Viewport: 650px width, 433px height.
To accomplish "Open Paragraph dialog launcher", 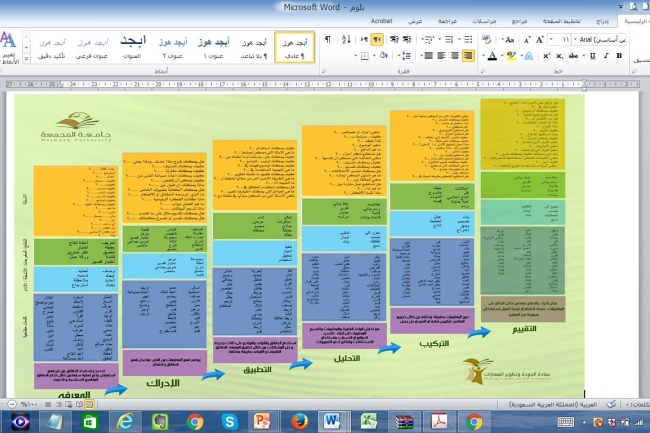I will (324, 71).
